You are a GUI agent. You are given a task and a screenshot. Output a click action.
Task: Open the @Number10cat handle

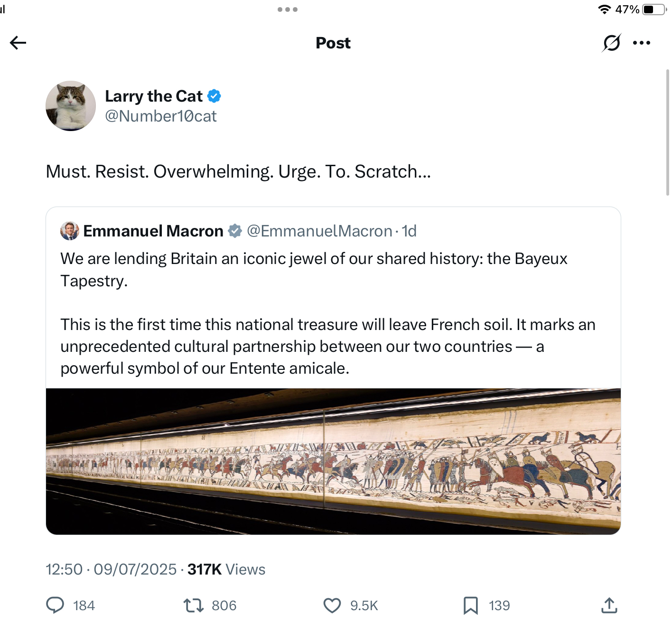click(x=160, y=116)
